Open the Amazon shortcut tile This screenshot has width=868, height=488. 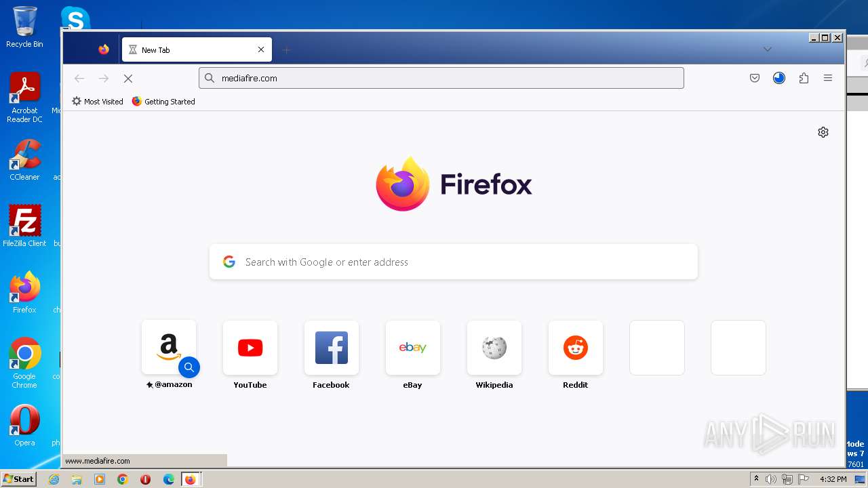point(169,348)
